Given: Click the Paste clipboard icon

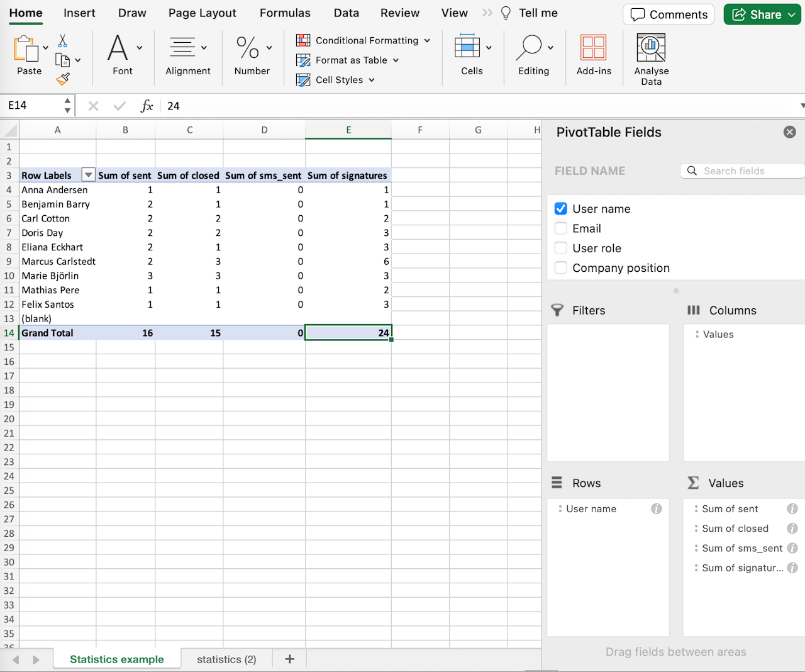Looking at the screenshot, I should coord(26,49).
